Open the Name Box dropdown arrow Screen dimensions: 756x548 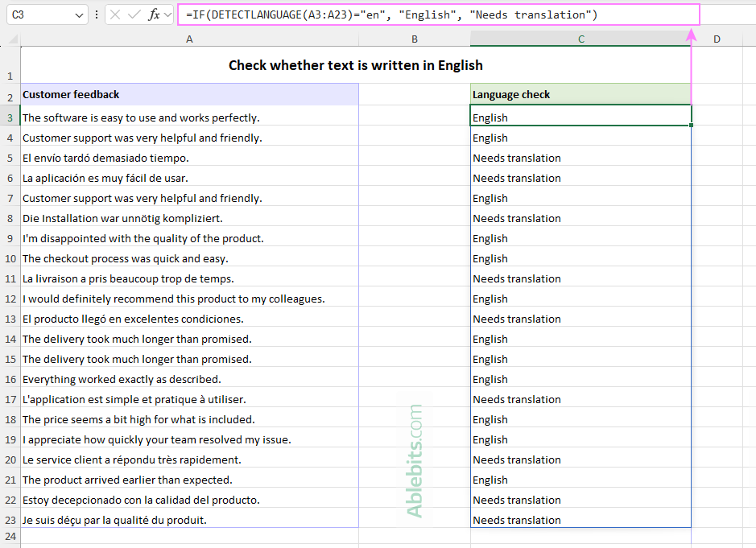click(79, 15)
